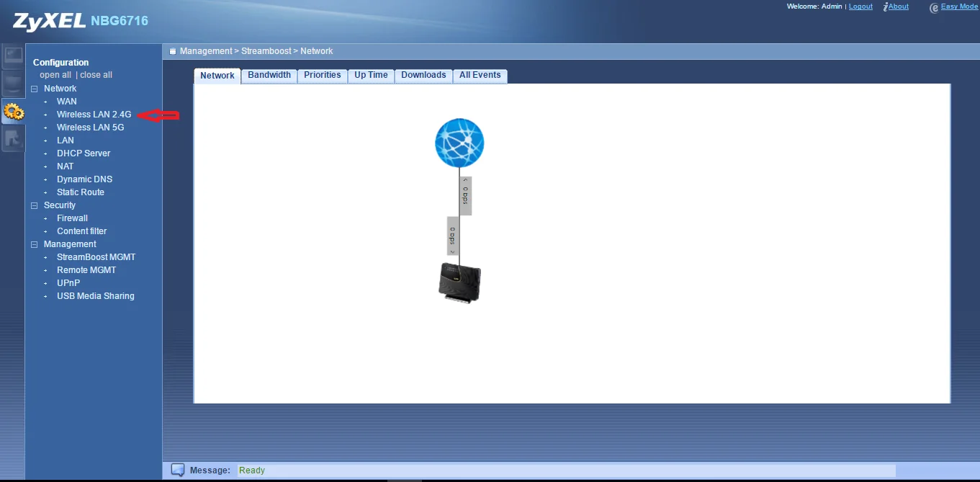Open the Status monitor sidebar icon
Viewport: 980px width, 482px height.
(x=13, y=56)
